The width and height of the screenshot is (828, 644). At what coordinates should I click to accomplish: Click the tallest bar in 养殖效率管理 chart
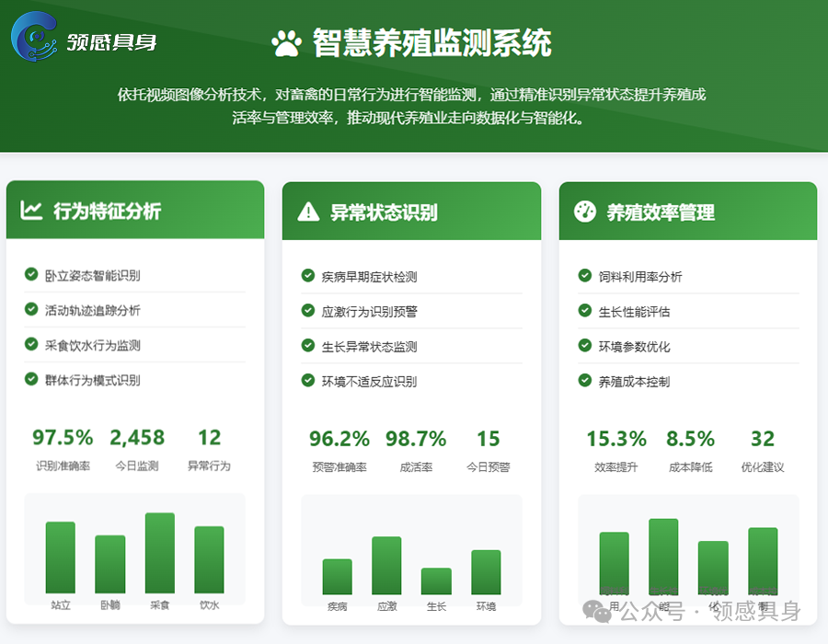coord(663,557)
